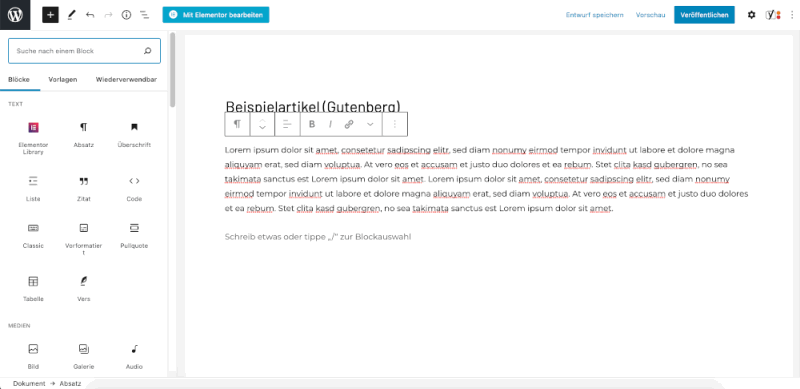Insert the Überschrift heading block

click(134, 135)
